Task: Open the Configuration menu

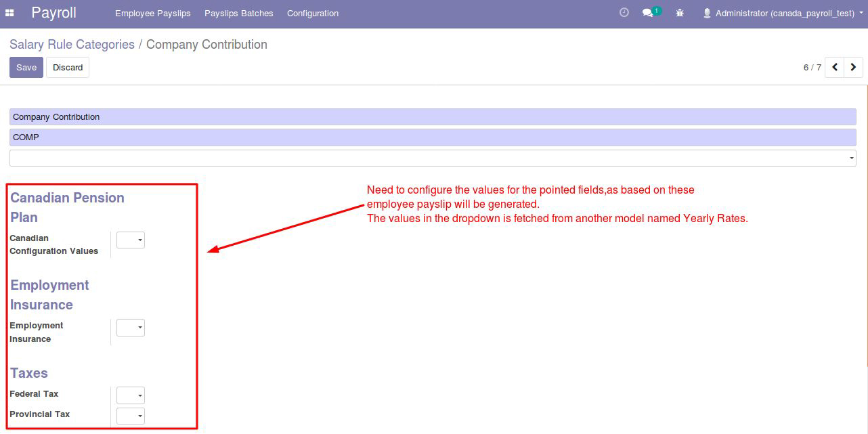Action: pyautogui.click(x=313, y=13)
